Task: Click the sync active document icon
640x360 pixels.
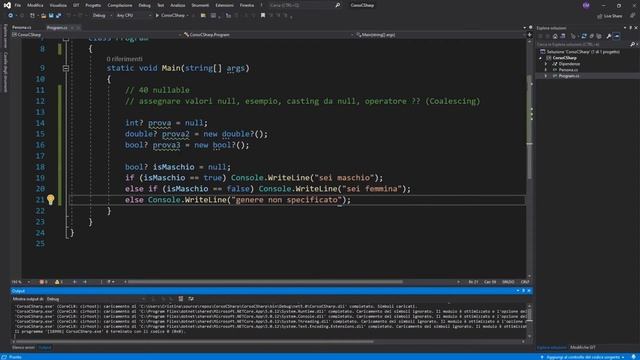Action: point(584,36)
